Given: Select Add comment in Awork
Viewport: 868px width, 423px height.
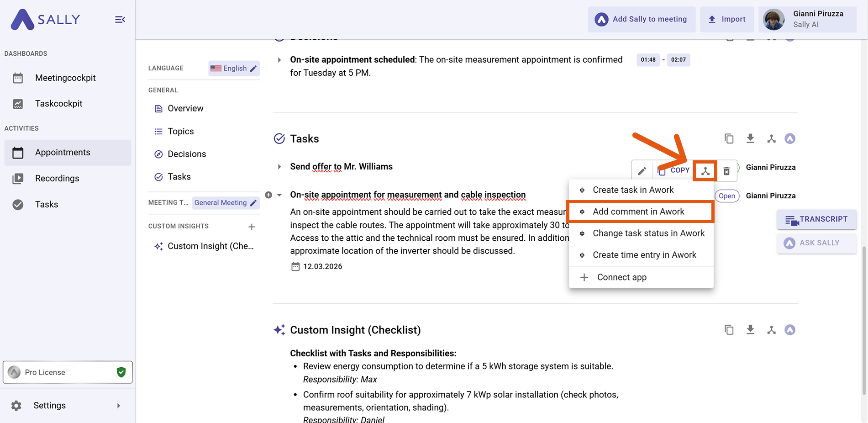Looking at the screenshot, I should click(x=638, y=211).
